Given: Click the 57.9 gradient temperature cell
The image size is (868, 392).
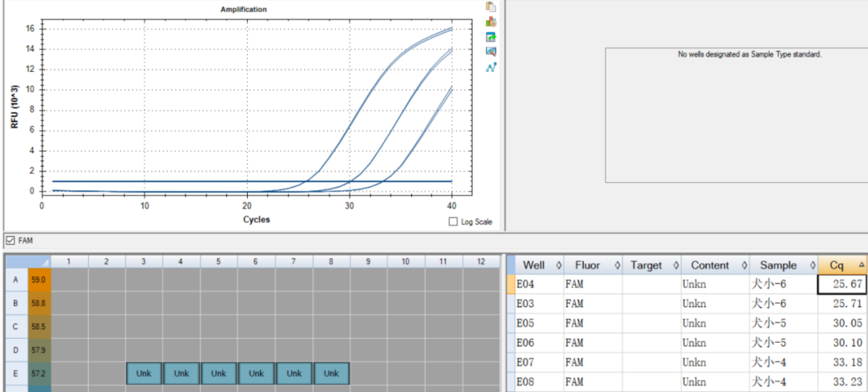Looking at the screenshot, I should click(39, 351).
